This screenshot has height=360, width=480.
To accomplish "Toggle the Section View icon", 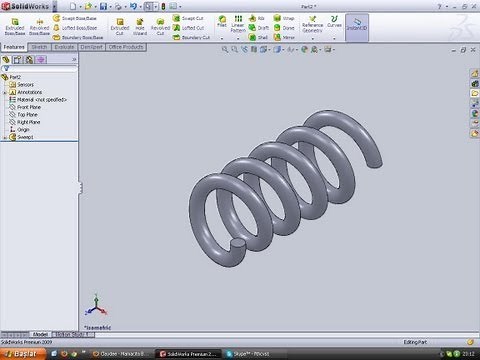I will pos(254,50).
